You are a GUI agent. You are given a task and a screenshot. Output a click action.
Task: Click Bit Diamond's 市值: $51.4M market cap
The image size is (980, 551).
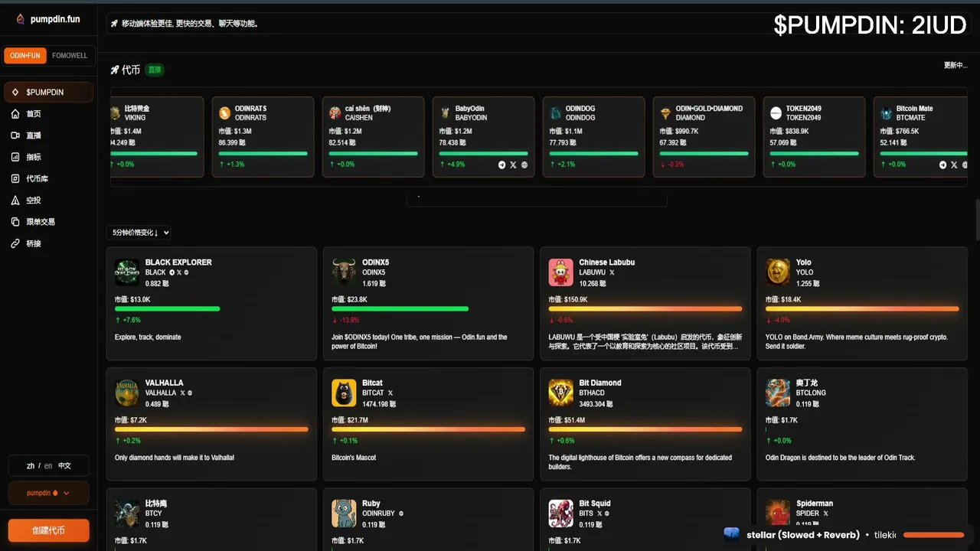point(567,420)
